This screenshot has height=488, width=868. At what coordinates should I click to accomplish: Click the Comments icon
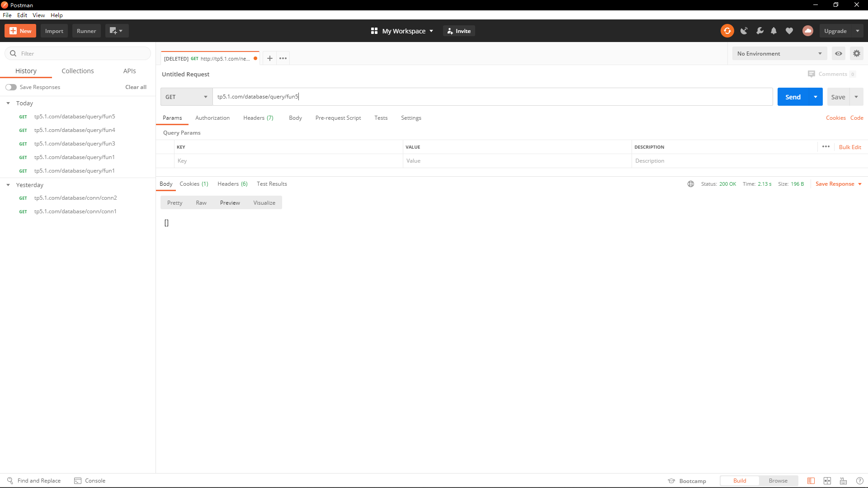811,74
